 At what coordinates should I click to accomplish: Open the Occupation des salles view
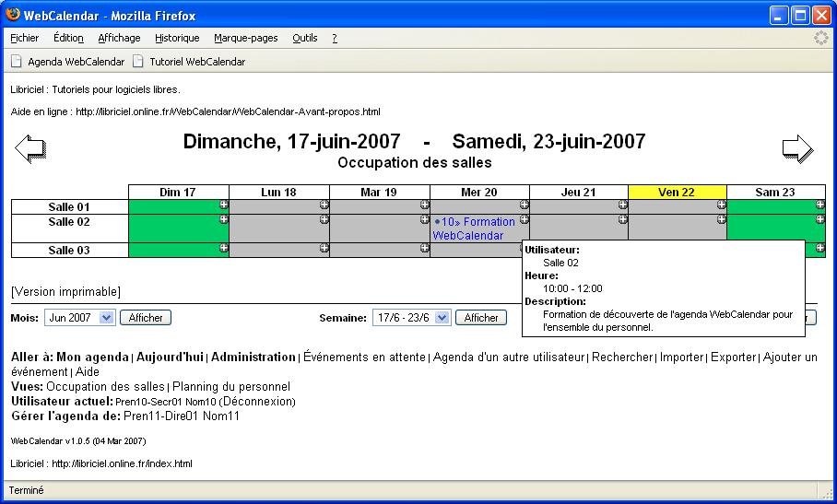pos(105,387)
